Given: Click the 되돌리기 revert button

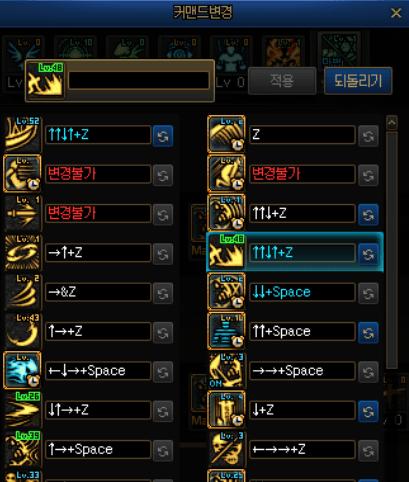Looking at the screenshot, I should pyautogui.click(x=358, y=81).
